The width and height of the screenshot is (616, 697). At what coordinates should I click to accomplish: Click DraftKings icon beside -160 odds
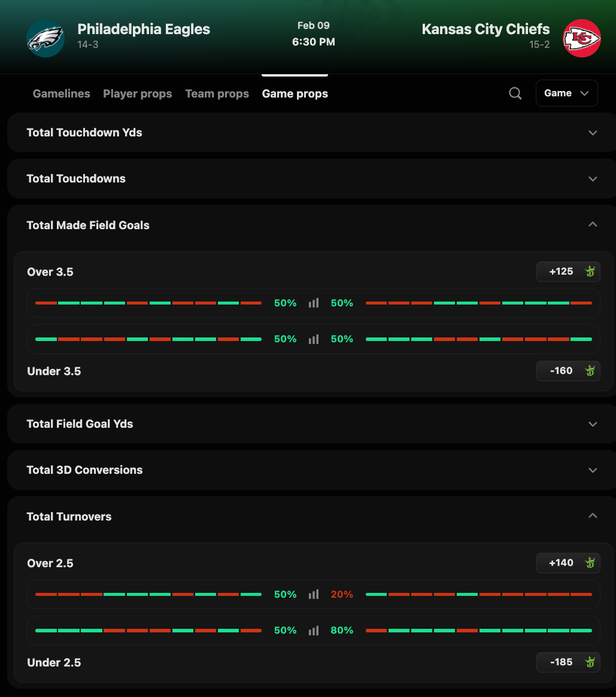point(590,371)
